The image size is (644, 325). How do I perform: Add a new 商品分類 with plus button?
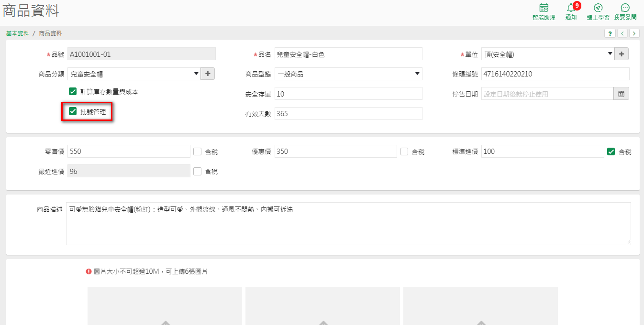click(x=208, y=74)
